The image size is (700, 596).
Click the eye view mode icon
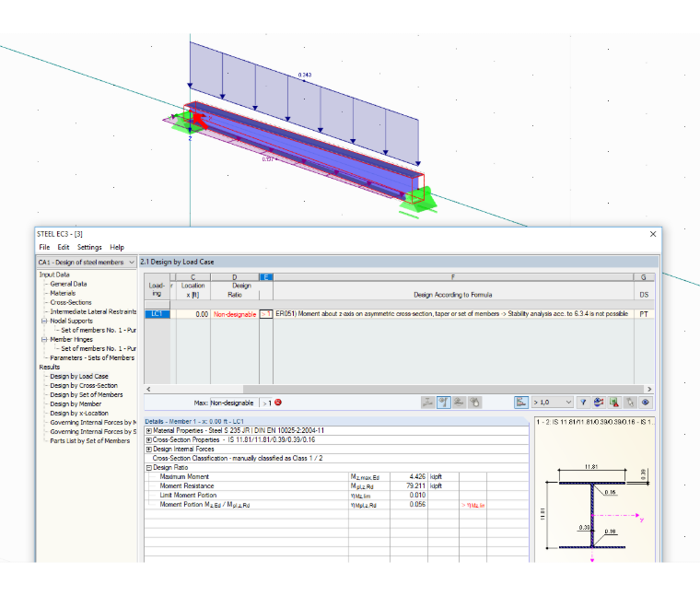[646, 403]
